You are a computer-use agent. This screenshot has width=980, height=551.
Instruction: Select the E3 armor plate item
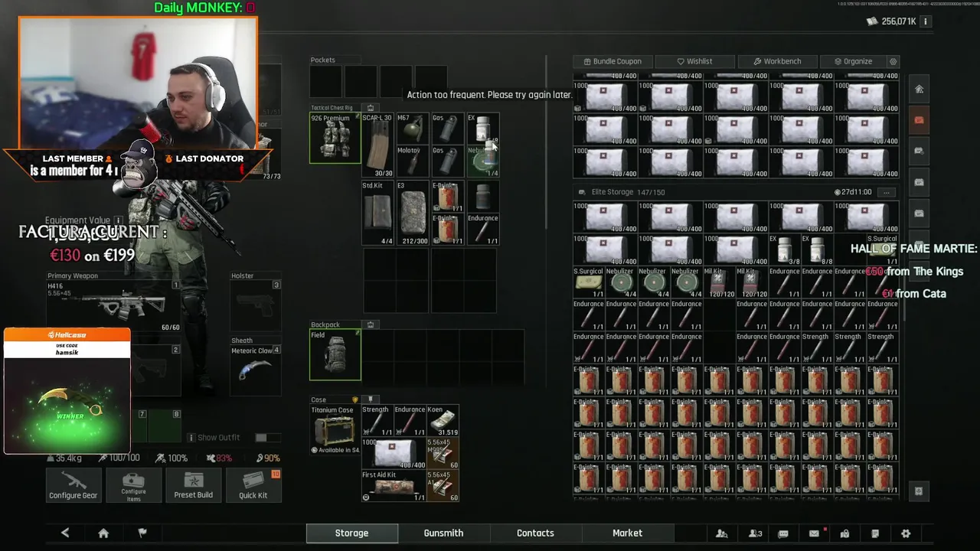[x=412, y=213]
